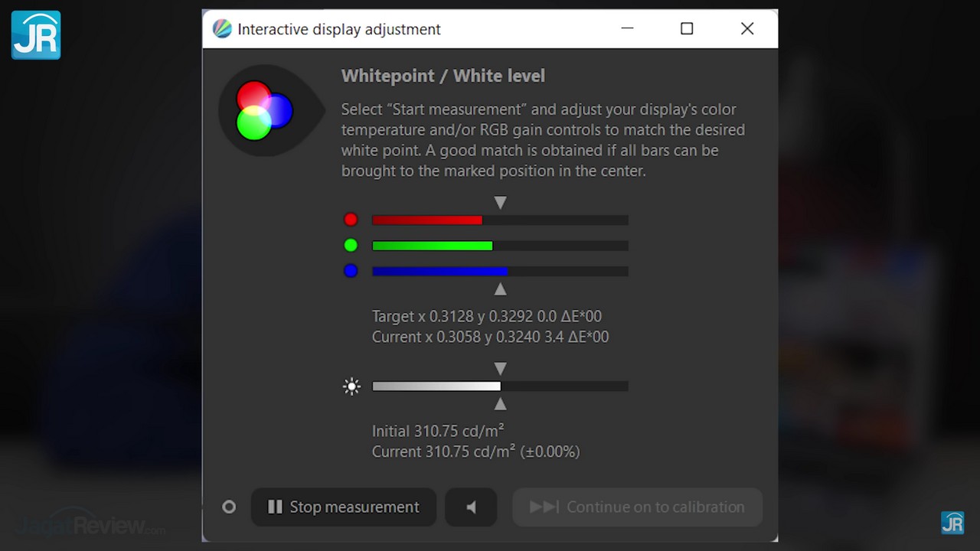Viewport: 980px width, 551px height.
Task: Click the white luminance level bar
Action: coord(500,386)
